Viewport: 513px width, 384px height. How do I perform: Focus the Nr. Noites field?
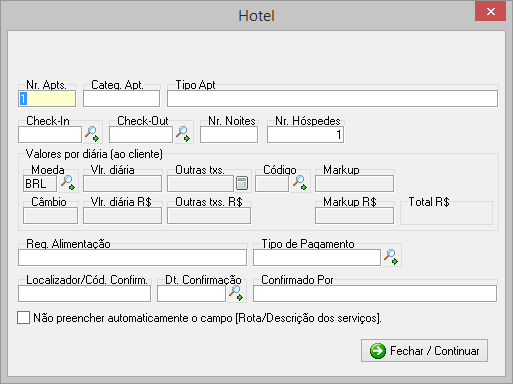229,135
